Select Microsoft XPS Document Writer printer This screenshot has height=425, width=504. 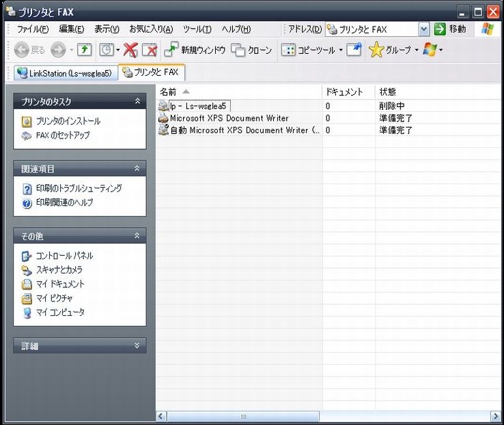(x=229, y=118)
